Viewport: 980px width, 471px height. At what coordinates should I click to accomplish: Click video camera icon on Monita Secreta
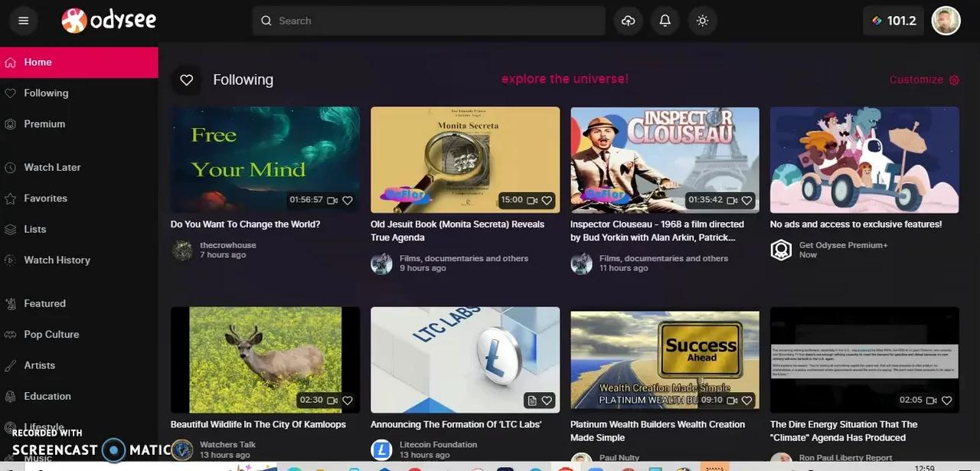(532, 200)
